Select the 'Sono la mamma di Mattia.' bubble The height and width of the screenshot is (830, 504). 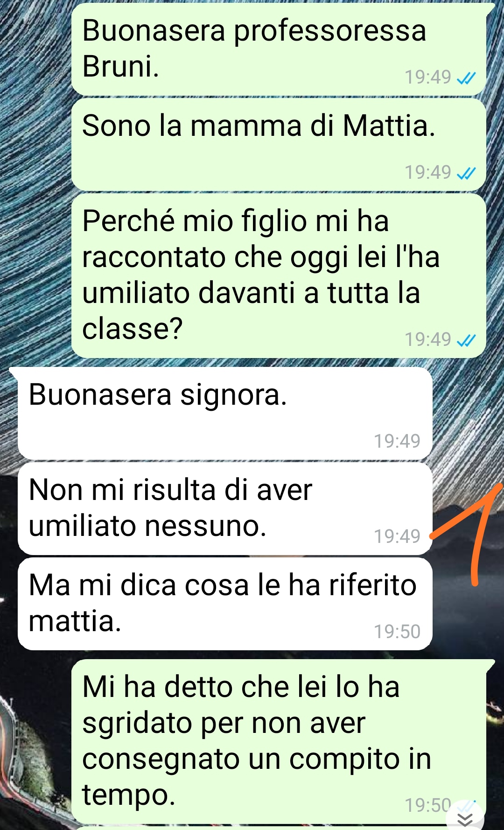pos(279,144)
